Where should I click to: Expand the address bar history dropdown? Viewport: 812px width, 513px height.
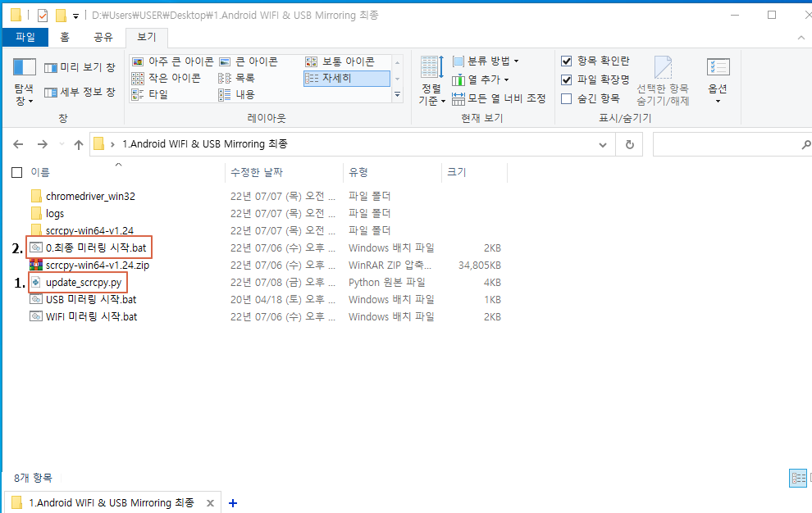pyautogui.click(x=603, y=145)
